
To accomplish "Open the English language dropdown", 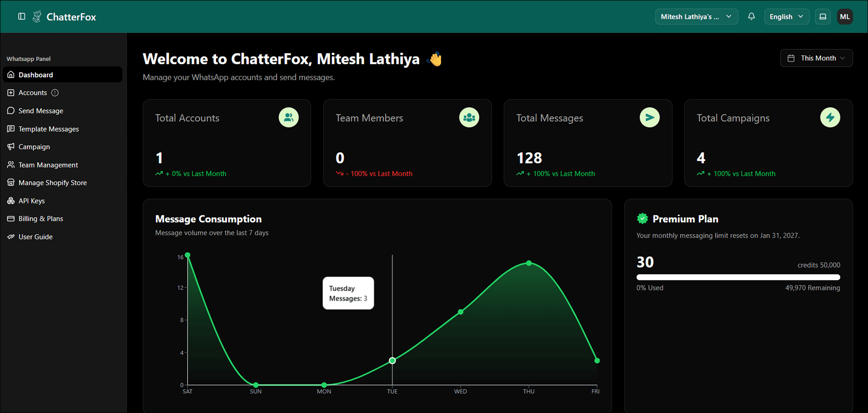I will 786,17.
